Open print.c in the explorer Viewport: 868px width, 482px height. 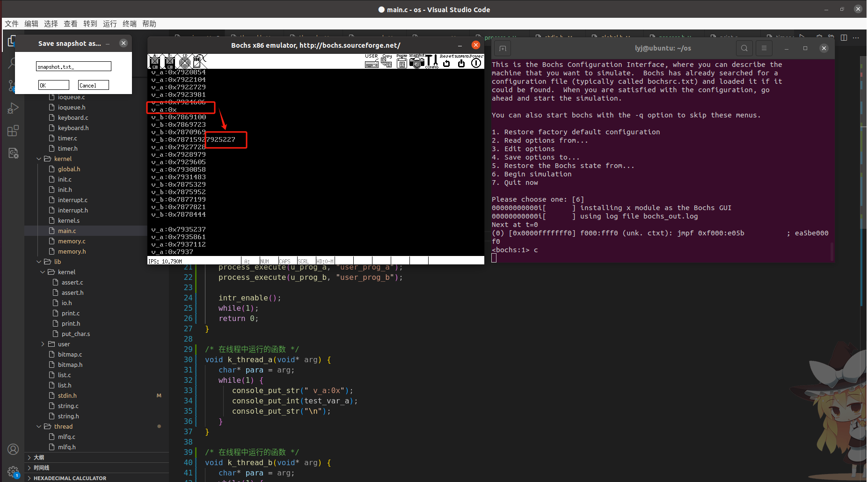coord(71,313)
